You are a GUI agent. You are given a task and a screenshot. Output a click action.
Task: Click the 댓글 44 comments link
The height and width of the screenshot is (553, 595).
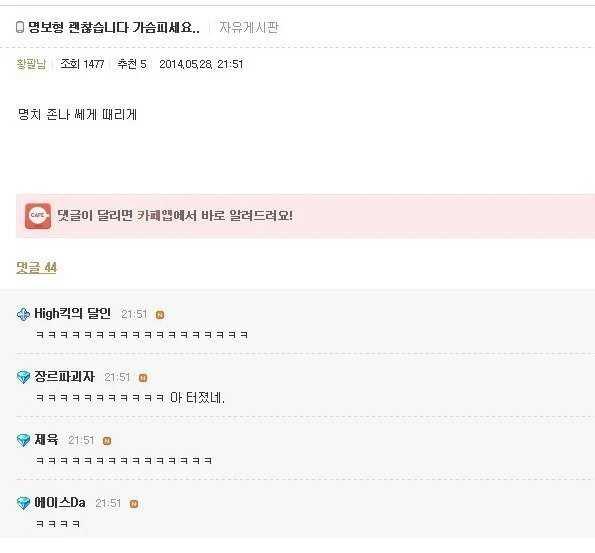pyautogui.click(x=36, y=267)
